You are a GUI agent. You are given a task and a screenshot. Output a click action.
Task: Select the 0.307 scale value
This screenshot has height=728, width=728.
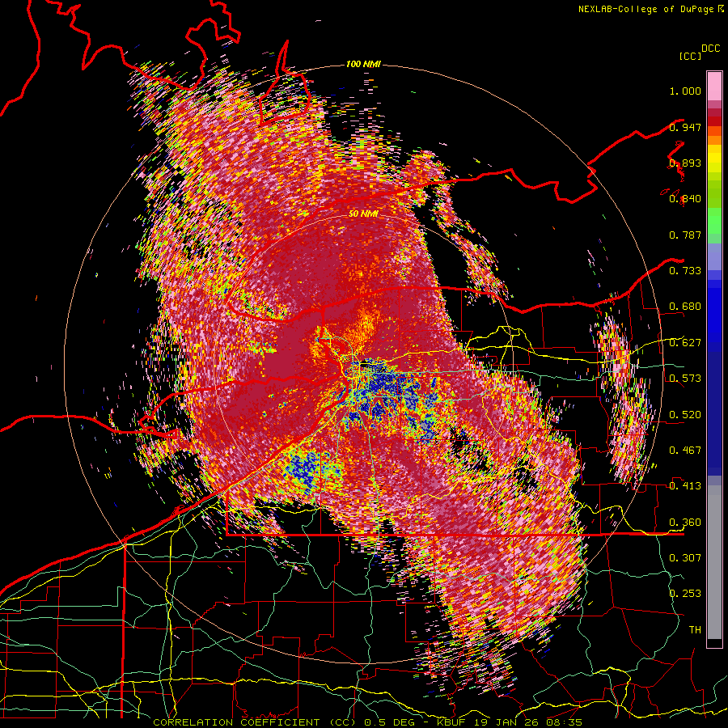point(685,557)
